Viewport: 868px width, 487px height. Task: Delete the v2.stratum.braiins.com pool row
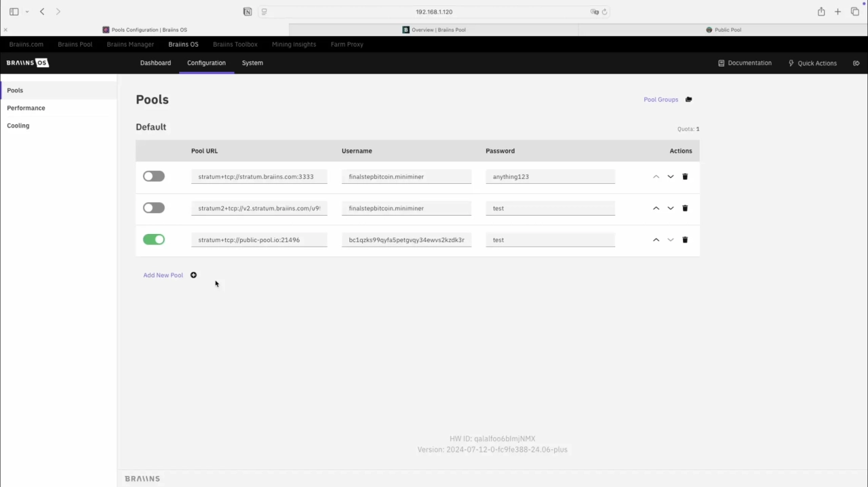pos(685,208)
